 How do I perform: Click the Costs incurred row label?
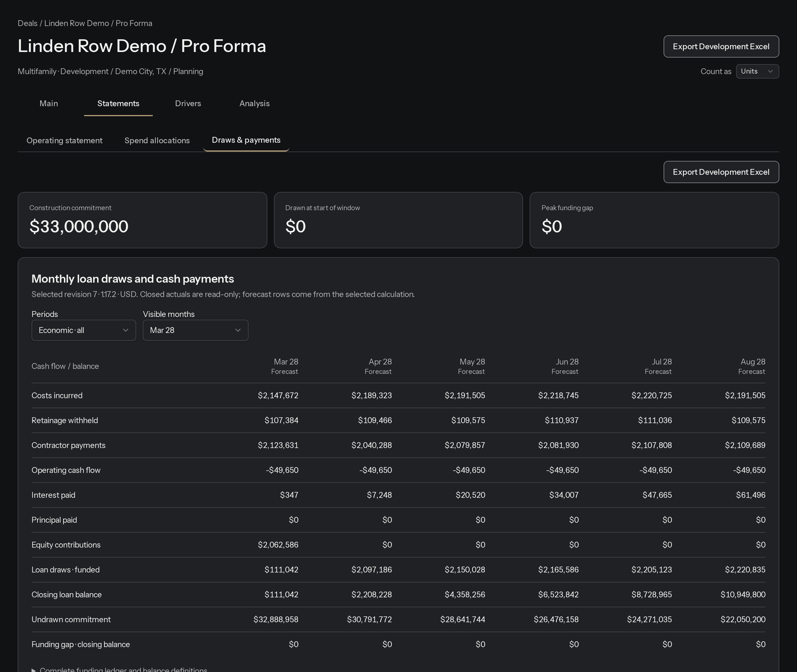pos(57,395)
